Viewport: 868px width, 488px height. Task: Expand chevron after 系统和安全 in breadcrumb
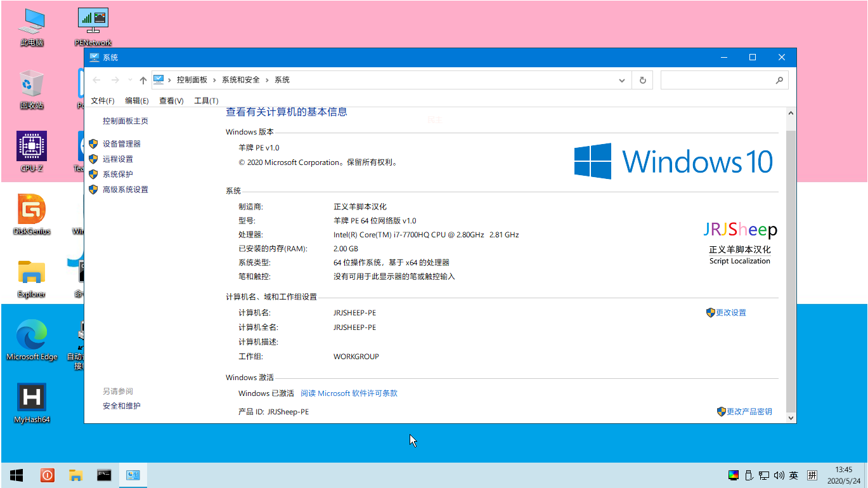pos(267,80)
